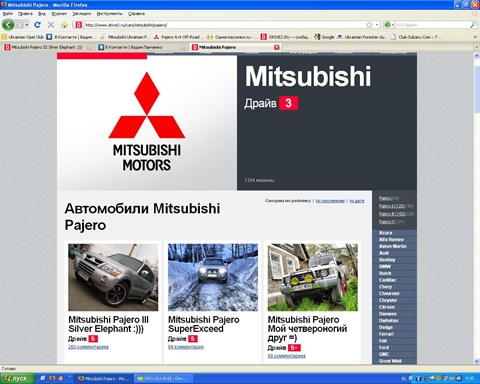Open the Home page icon
The image size is (480, 384).
click(x=64, y=25)
